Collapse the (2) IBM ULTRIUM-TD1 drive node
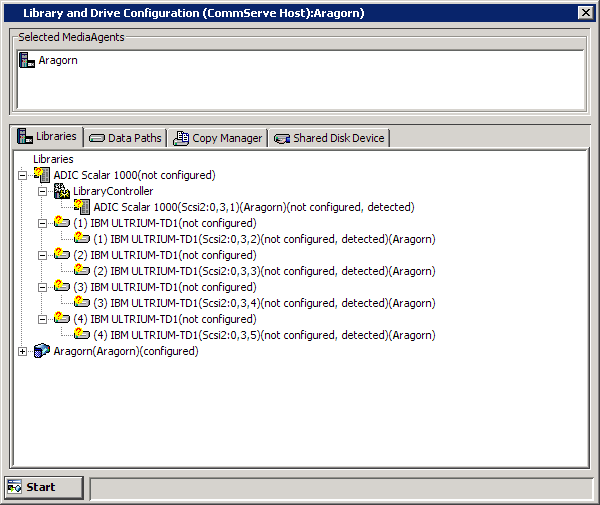The width and height of the screenshot is (600, 505). click(42, 255)
